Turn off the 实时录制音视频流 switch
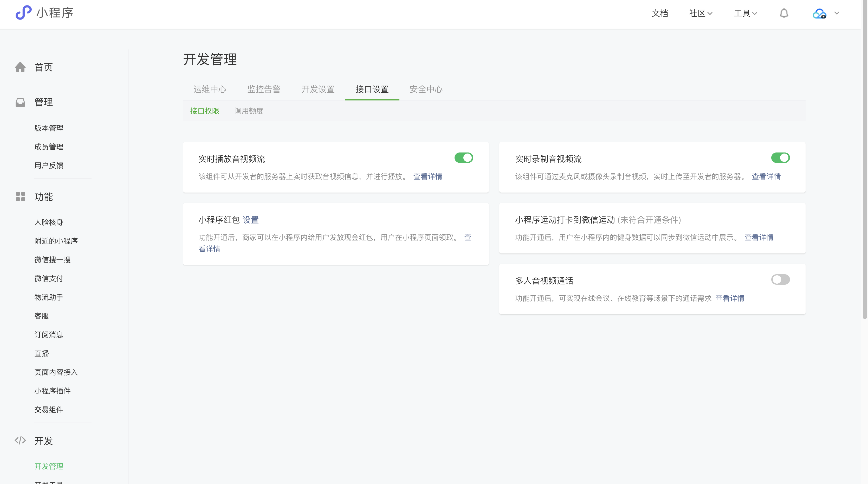Image resolution: width=868 pixels, height=484 pixels. (x=780, y=158)
